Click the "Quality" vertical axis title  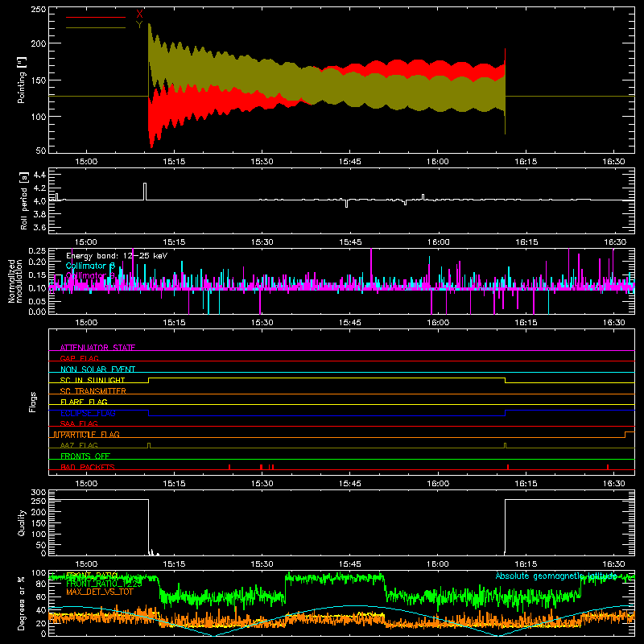point(22,522)
